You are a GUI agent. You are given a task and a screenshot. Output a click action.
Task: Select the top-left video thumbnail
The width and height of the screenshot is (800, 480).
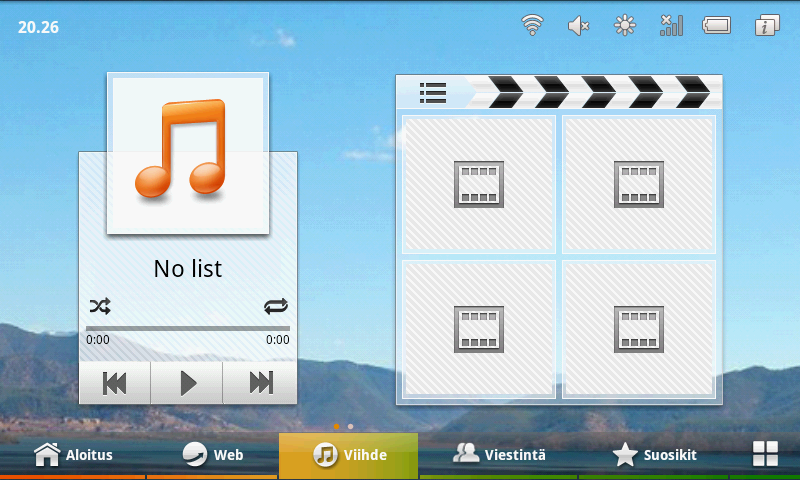[479, 184]
